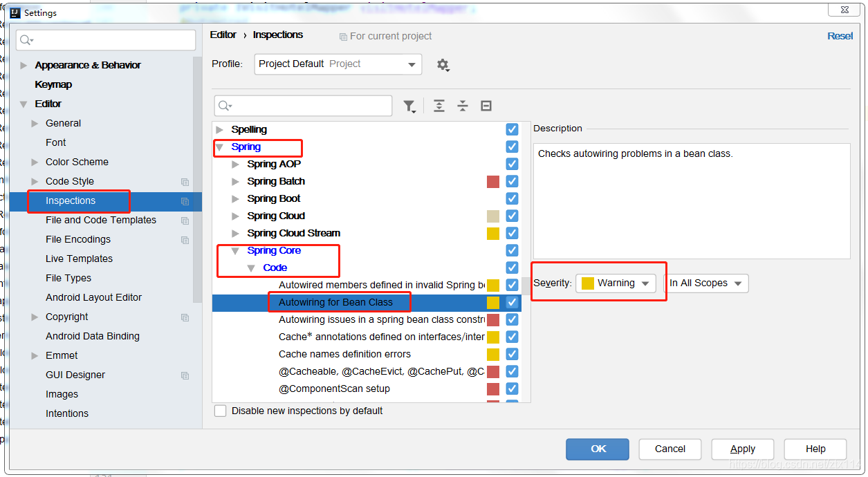Open Images settings page
868x477 pixels.
tap(62, 394)
